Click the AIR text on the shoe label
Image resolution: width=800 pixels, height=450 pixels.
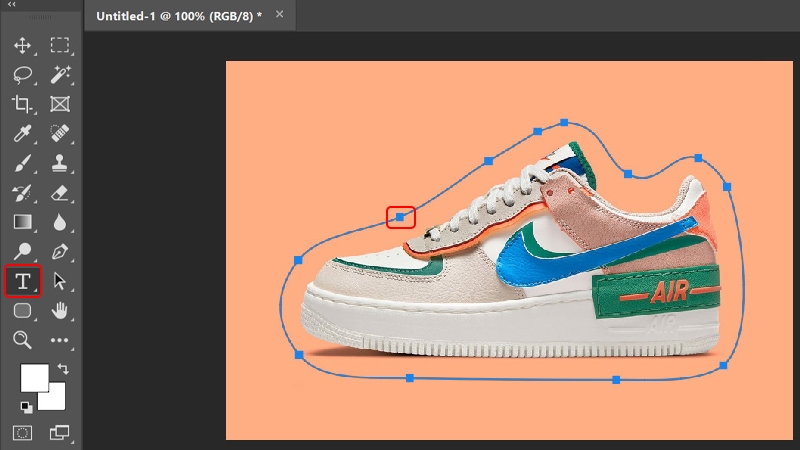(669, 291)
